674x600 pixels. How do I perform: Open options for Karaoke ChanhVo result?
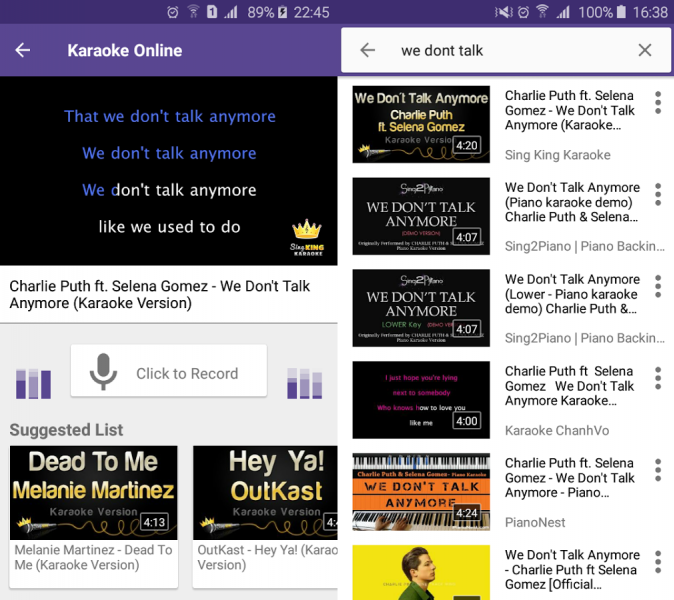[x=658, y=379]
